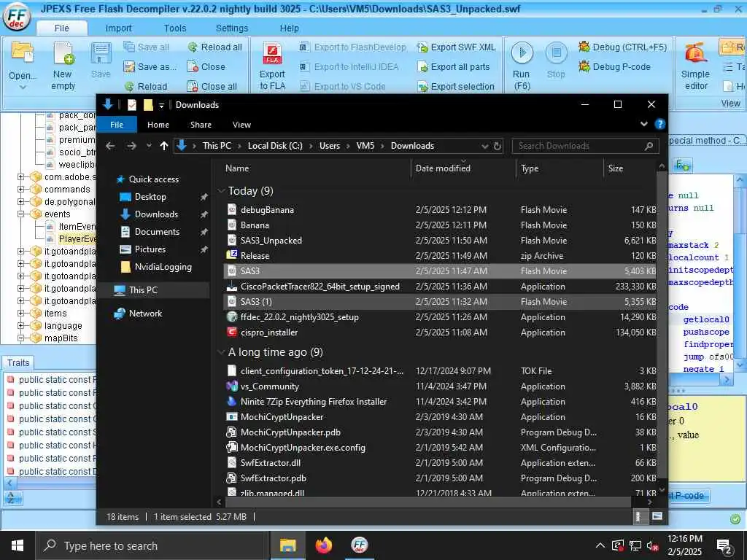This screenshot has width=747, height=560.
Task: Expand the com.adobe package node
Action: (x=20, y=176)
